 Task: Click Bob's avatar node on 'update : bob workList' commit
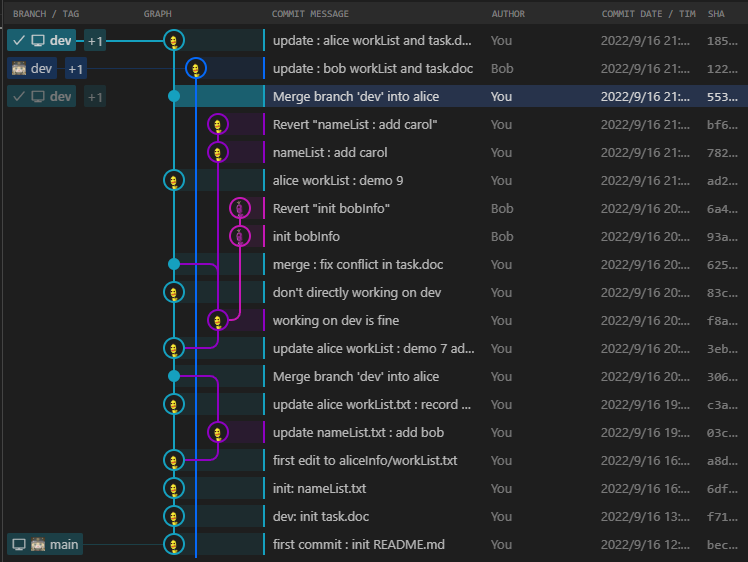point(196,68)
